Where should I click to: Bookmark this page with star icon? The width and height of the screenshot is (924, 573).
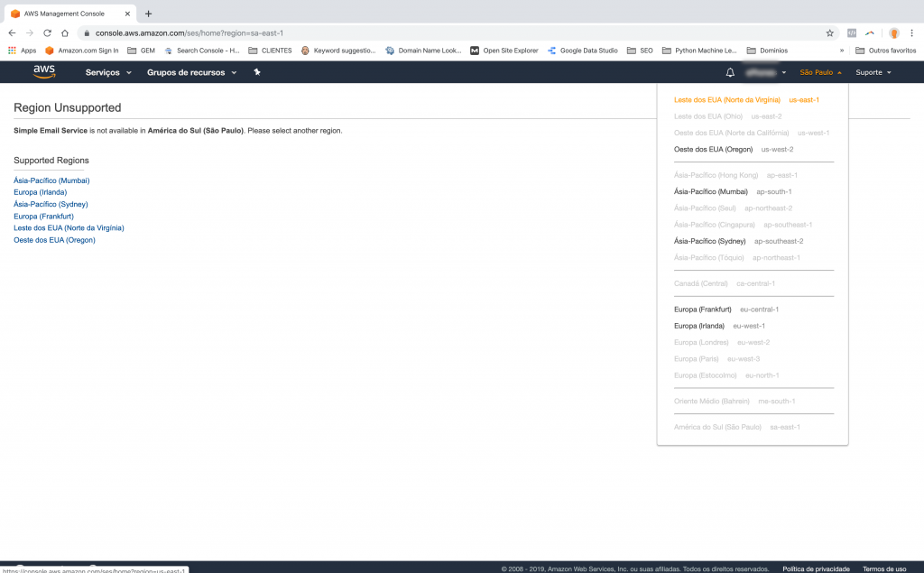(830, 33)
